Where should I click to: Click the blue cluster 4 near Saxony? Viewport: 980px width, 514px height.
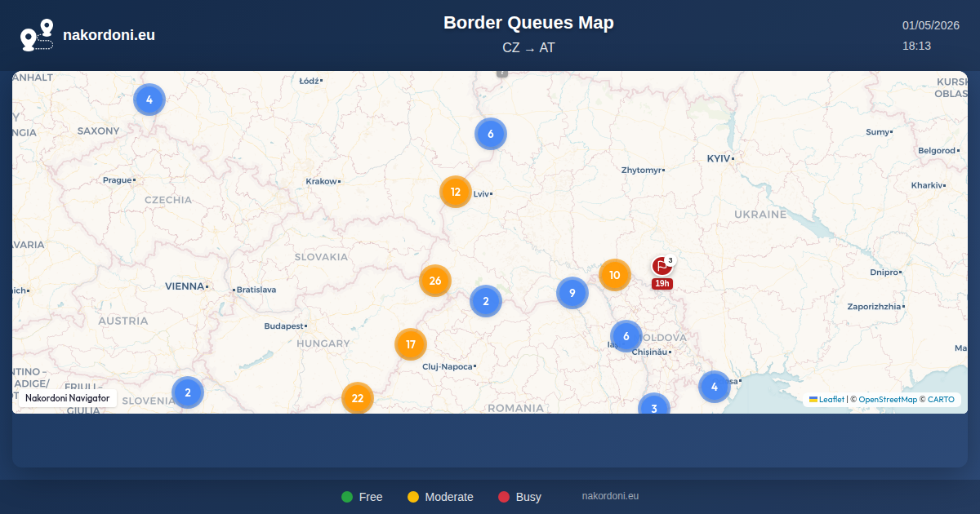[149, 100]
